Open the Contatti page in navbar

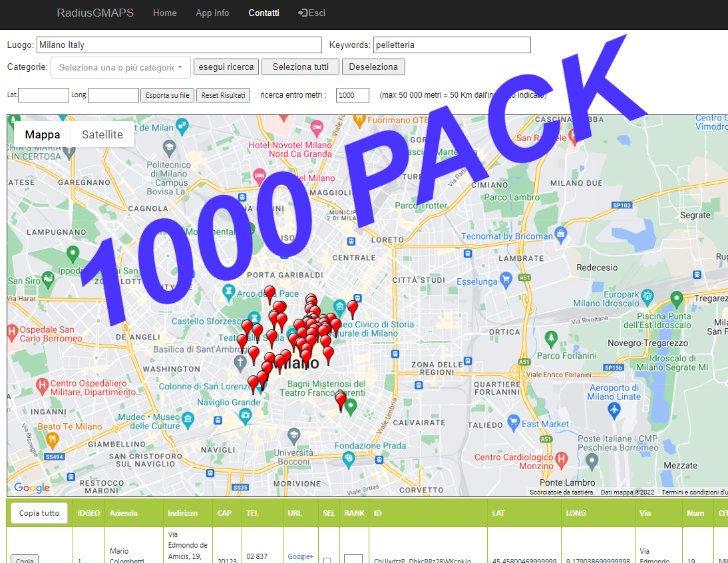(264, 13)
